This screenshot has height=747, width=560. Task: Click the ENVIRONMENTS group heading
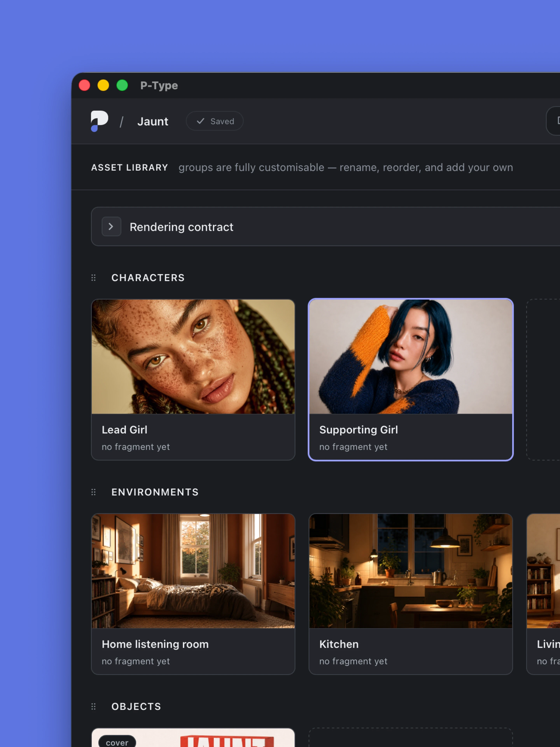point(155,492)
